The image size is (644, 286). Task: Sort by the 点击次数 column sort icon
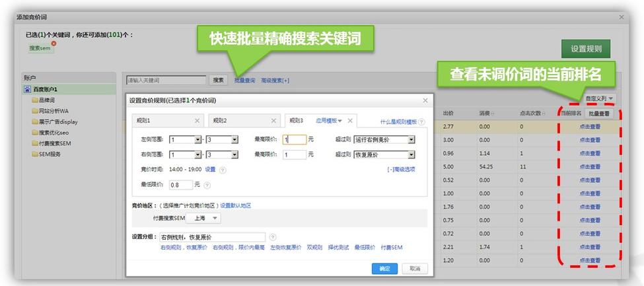(x=545, y=114)
